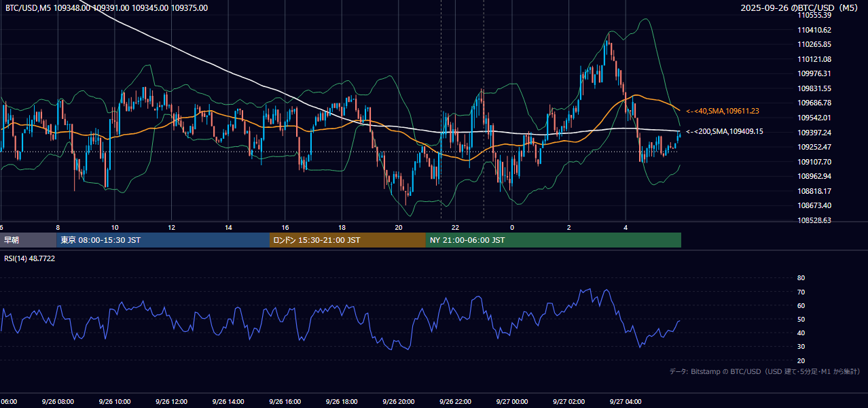Click hour tick 0 under price chart
Image resolution: width=868 pixels, height=408 pixels.
512,227
